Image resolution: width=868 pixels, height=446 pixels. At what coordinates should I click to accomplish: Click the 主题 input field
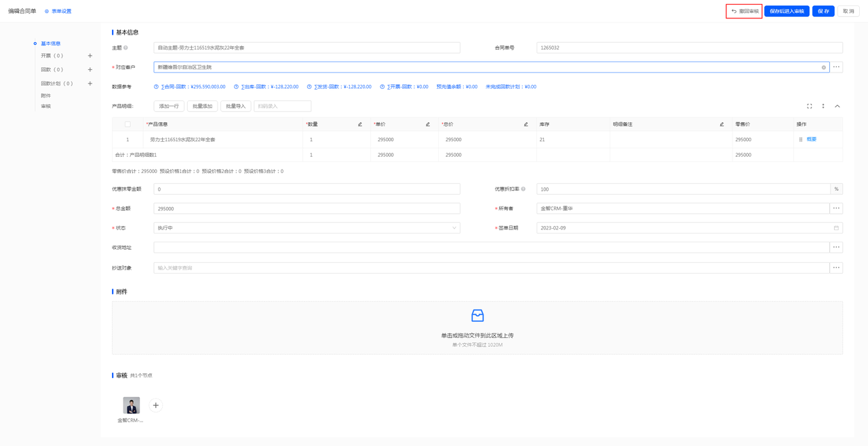click(307, 48)
